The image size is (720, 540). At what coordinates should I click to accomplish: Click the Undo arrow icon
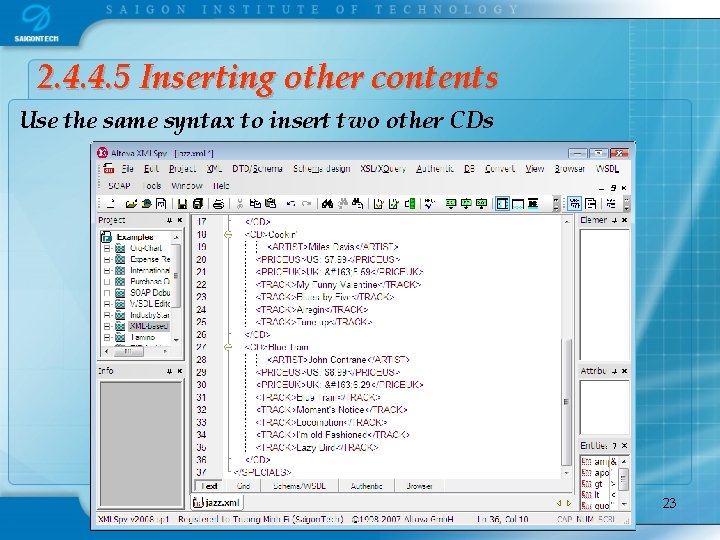pyautogui.click(x=291, y=203)
